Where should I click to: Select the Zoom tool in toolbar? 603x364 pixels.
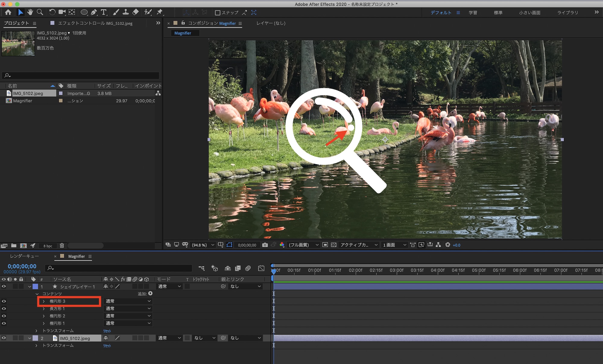pos(40,12)
